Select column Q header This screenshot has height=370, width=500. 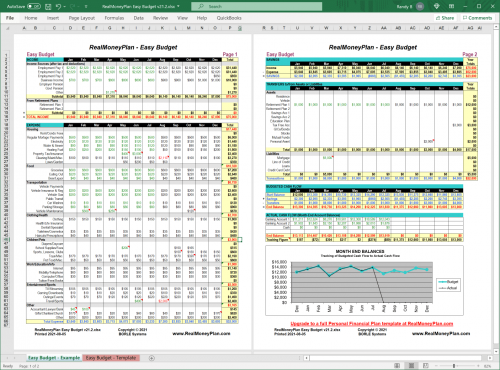click(240, 28)
